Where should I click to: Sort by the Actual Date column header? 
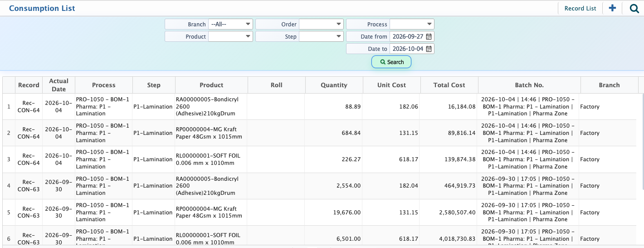pyautogui.click(x=59, y=85)
